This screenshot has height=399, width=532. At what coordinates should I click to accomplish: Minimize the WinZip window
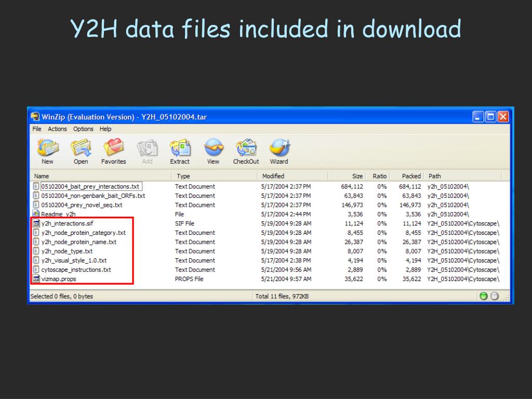point(478,117)
